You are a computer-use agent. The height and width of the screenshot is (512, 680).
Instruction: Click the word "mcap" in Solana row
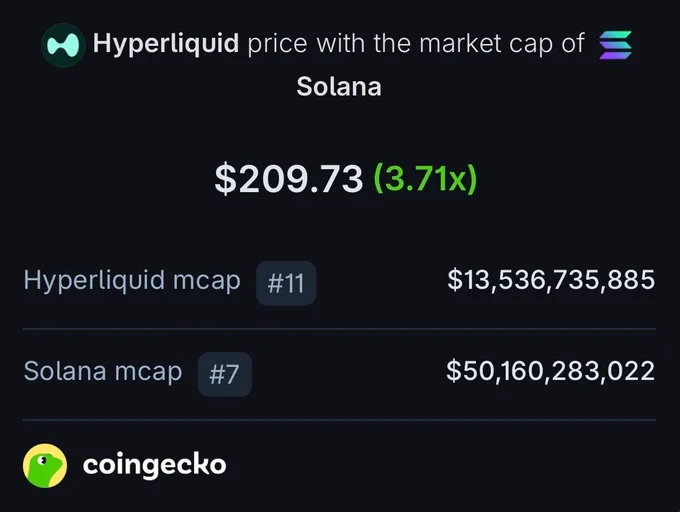coord(148,373)
